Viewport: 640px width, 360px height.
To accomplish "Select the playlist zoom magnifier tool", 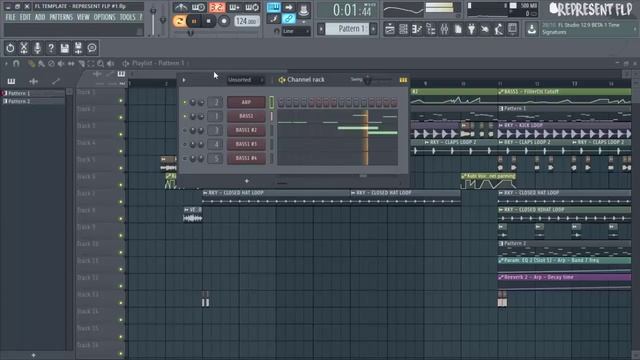I will (100, 63).
